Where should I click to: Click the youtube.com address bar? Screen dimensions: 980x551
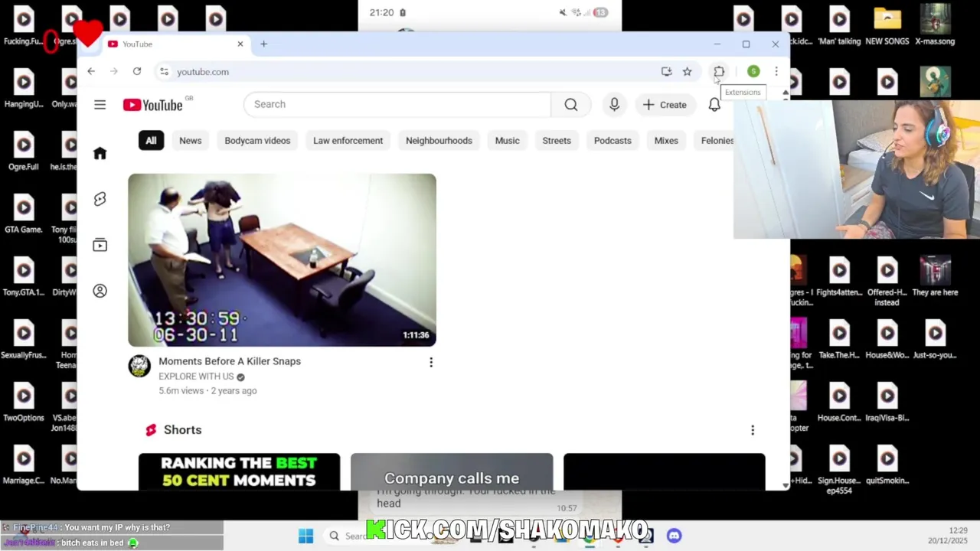click(x=413, y=71)
